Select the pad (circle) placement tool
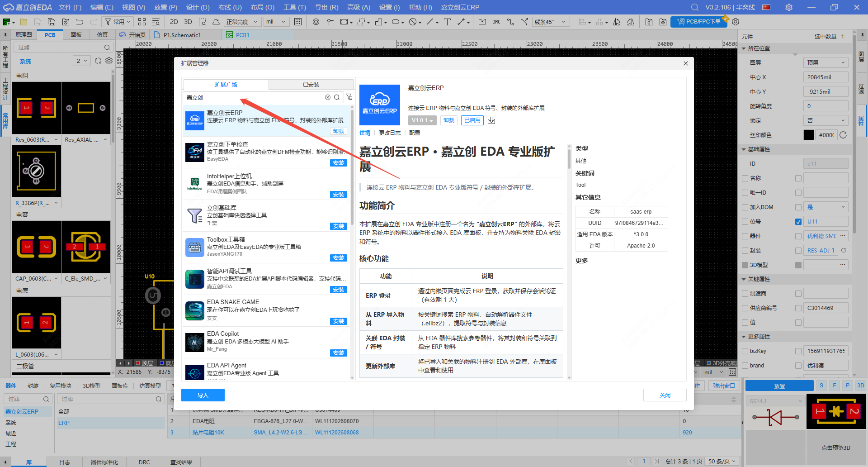868x467 pixels. (x=316, y=22)
